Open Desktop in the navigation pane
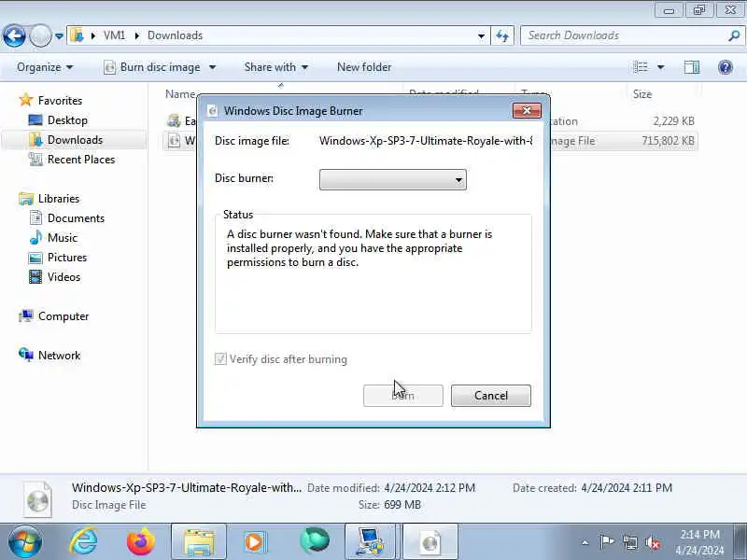Screen dimensions: 747x560 coord(67,120)
